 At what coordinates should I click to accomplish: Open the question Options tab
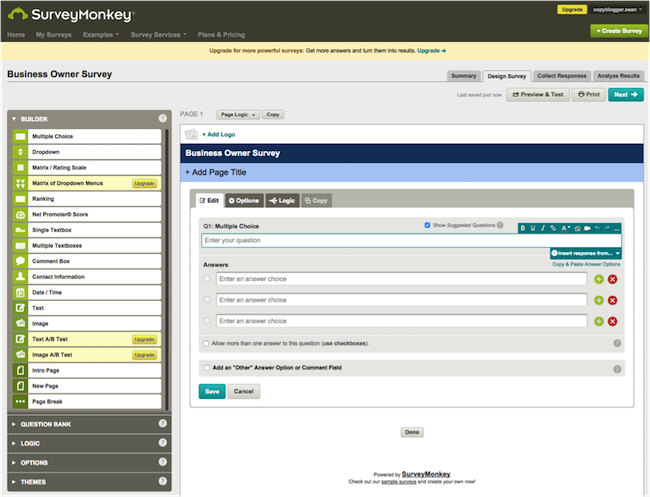pyautogui.click(x=244, y=201)
